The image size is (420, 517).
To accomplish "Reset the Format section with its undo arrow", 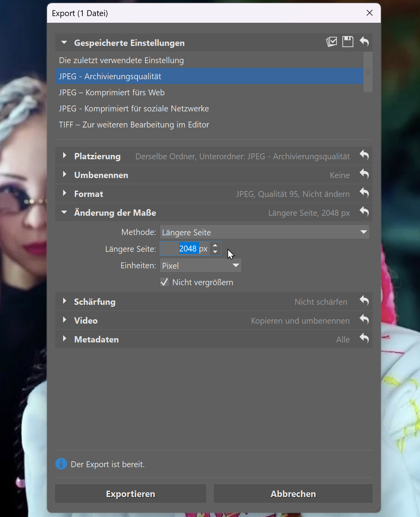I will [364, 193].
